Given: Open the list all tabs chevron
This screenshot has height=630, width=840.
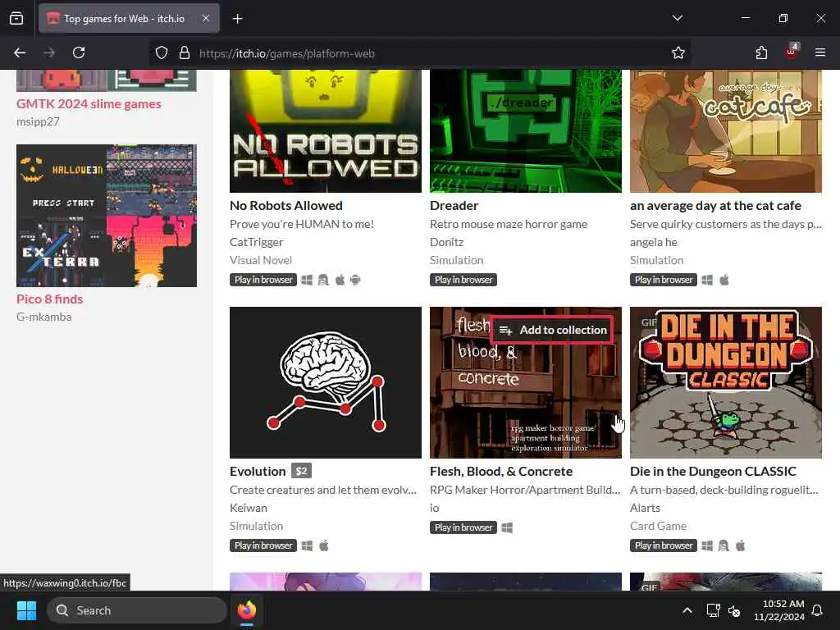Looking at the screenshot, I should click(677, 18).
